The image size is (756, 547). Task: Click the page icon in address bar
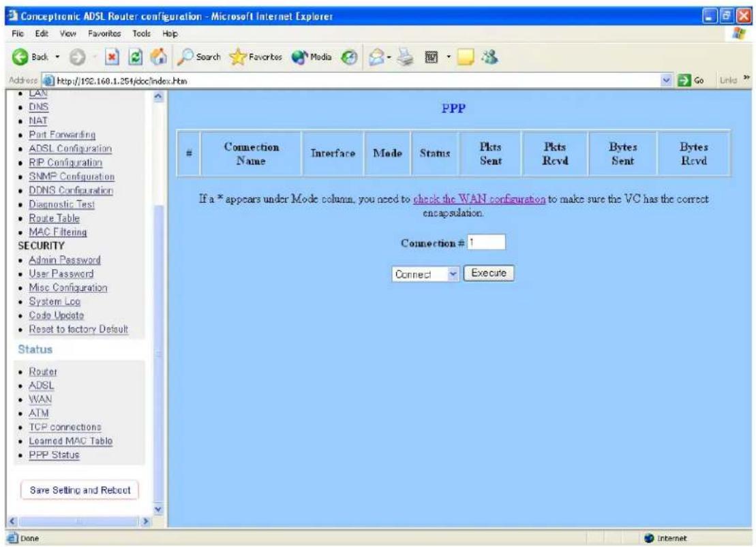click(48, 80)
